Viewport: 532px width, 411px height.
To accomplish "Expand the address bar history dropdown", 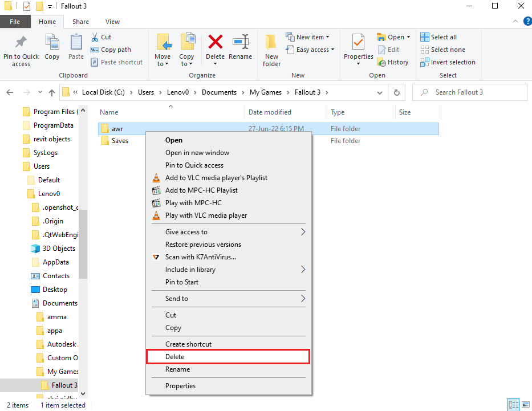I will (x=380, y=92).
